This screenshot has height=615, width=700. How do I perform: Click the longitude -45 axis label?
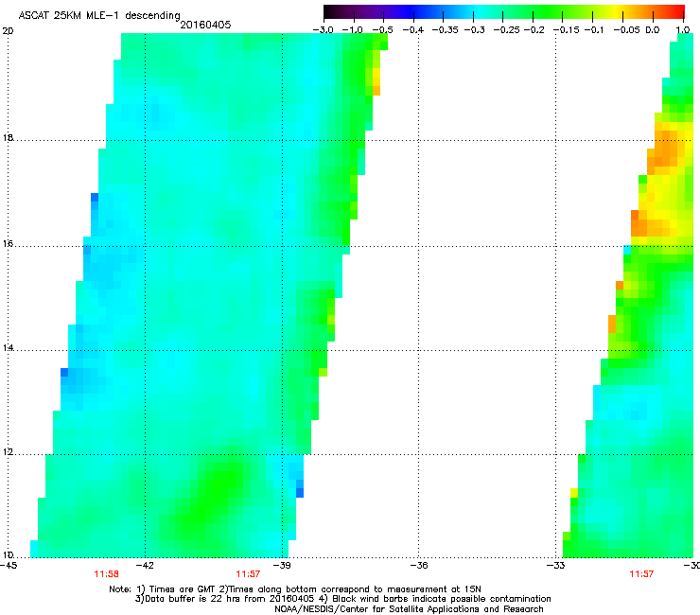coord(9,566)
